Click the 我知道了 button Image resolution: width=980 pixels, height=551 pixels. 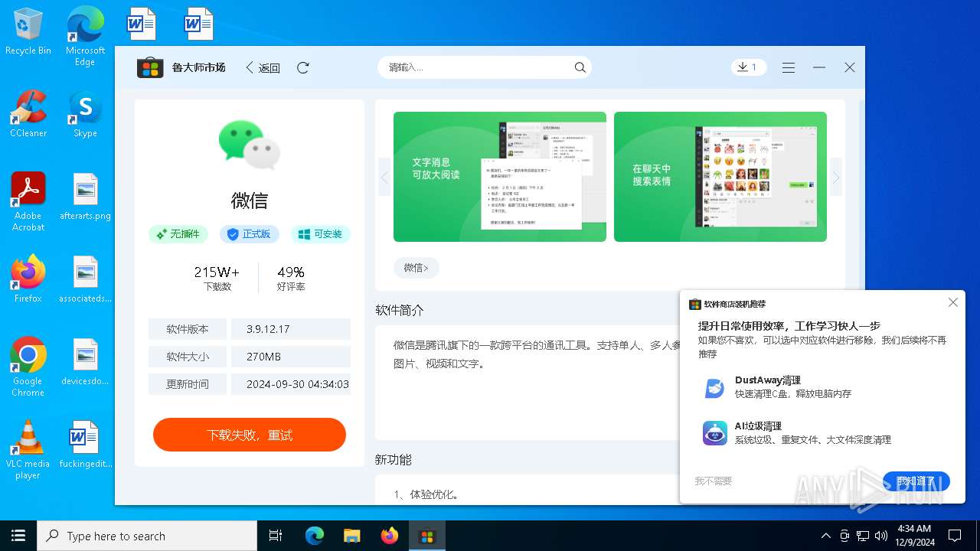(x=916, y=481)
